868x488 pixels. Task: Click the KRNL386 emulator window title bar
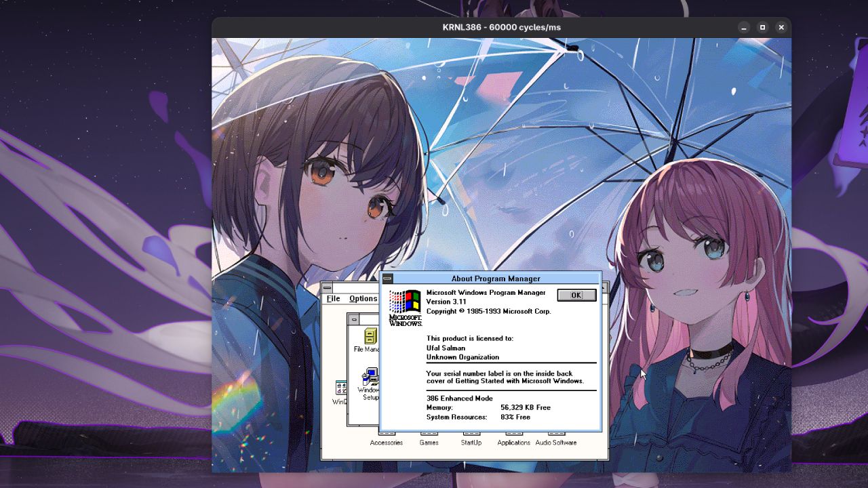[x=501, y=27]
